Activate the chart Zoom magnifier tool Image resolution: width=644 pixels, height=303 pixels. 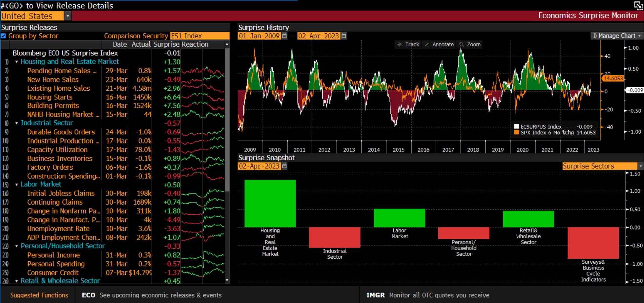pos(470,44)
